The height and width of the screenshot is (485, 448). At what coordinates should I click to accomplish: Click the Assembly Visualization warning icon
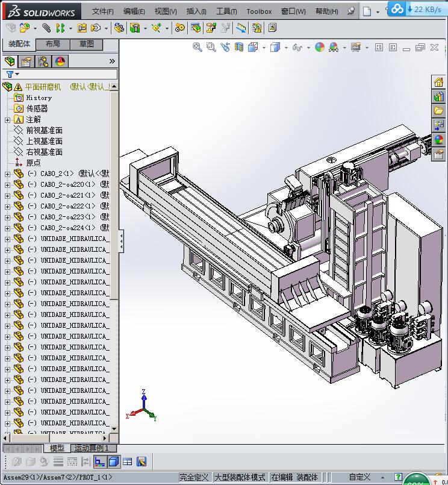click(x=257, y=28)
